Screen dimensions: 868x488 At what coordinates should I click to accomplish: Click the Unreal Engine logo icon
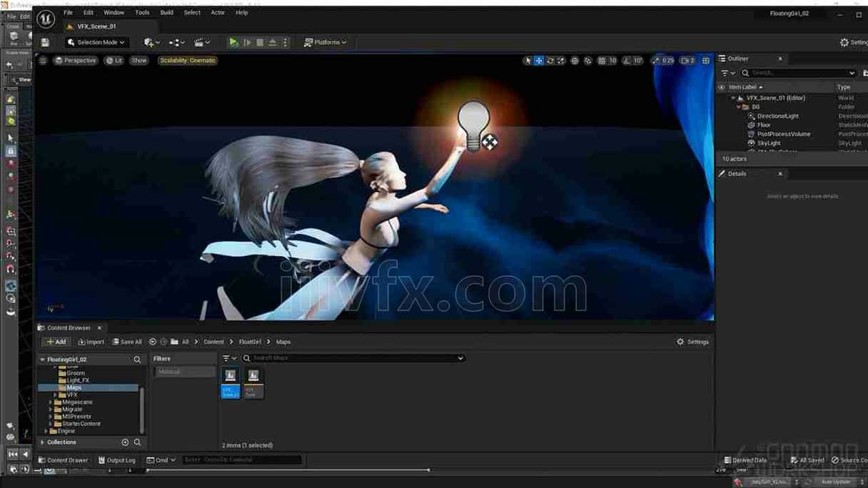coord(46,19)
